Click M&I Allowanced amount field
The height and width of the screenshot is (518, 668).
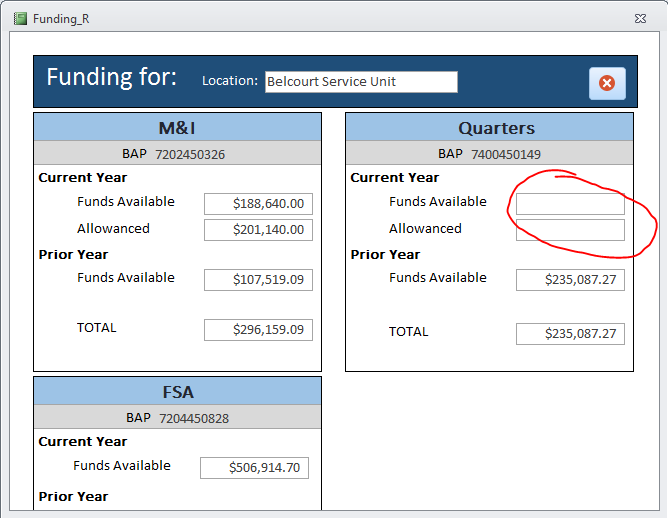(x=258, y=230)
